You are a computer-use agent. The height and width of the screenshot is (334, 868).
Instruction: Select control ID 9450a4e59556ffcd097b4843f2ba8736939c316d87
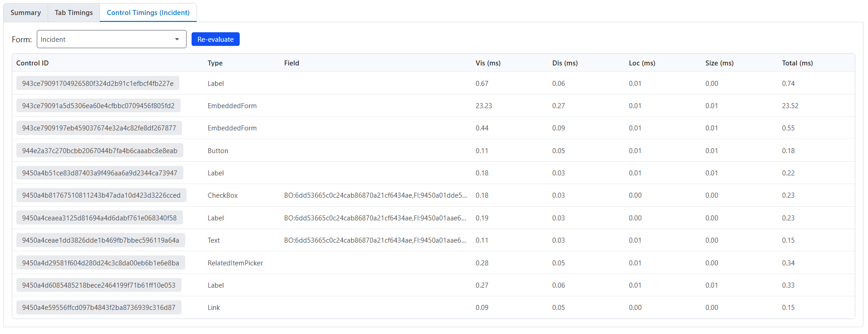(x=99, y=308)
